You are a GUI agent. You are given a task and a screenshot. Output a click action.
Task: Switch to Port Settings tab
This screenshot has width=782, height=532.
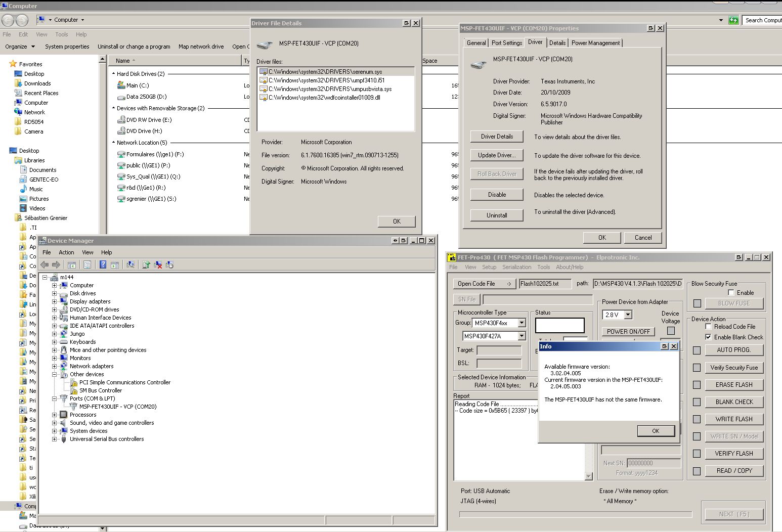click(x=507, y=43)
